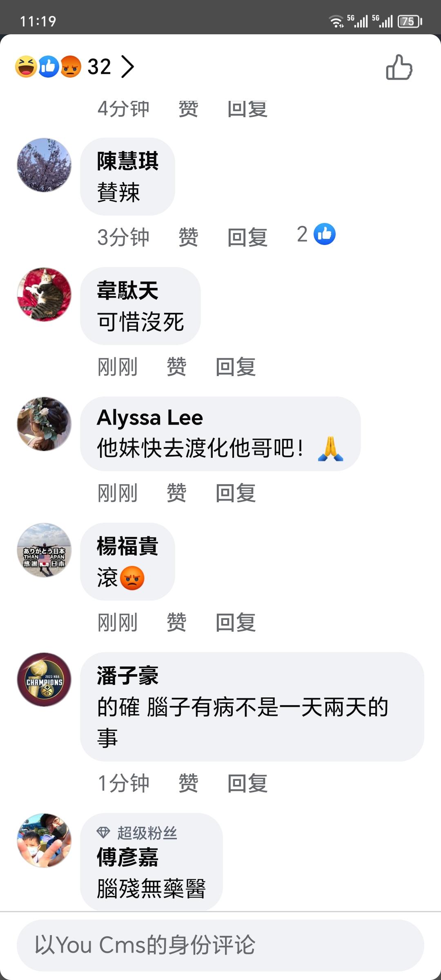Viewport: 441px width, 980px height.
Task: Like 陳慧琪's comment using 赞
Action: click(188, 237)
